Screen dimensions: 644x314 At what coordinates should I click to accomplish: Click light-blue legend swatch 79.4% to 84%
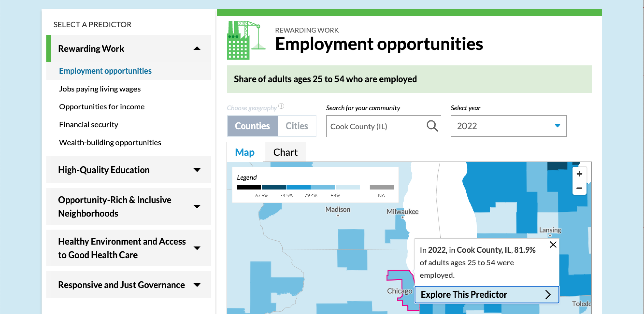pos(323,187)
